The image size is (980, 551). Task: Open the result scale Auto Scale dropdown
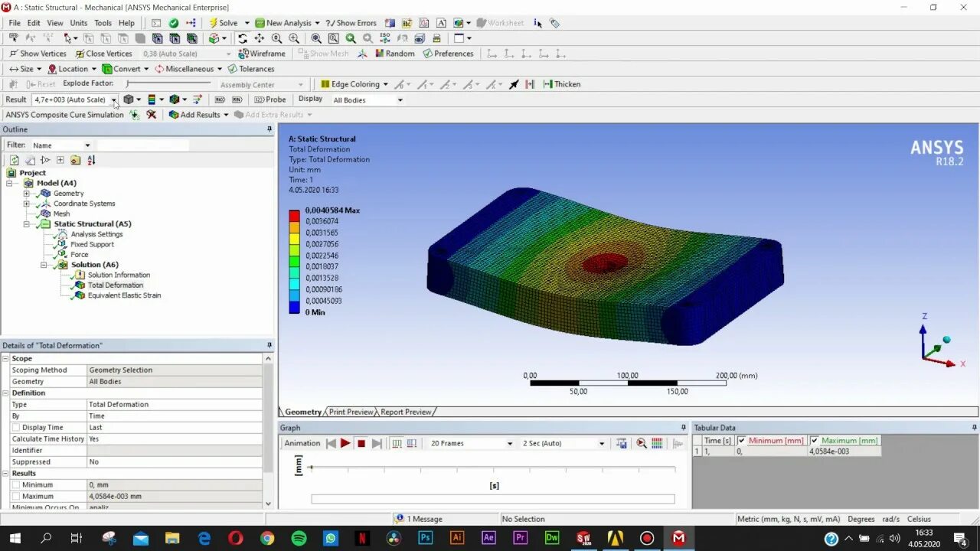click(x=113, y=99)
